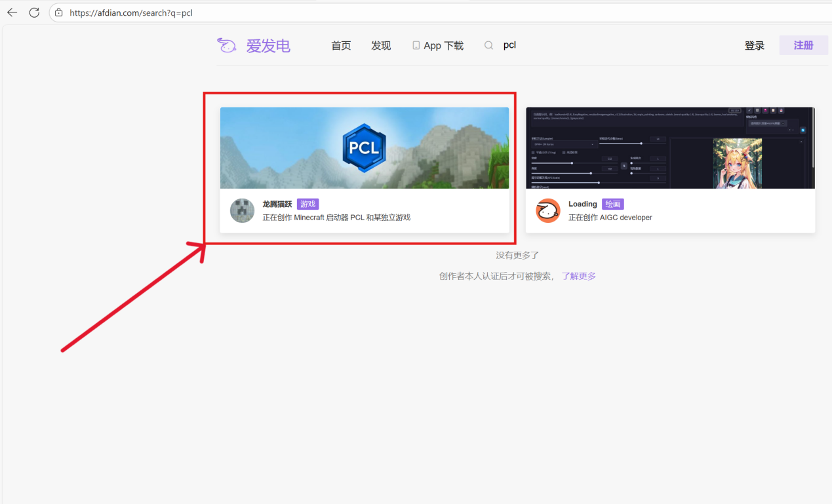Click the 登录 link

[754, 45]
